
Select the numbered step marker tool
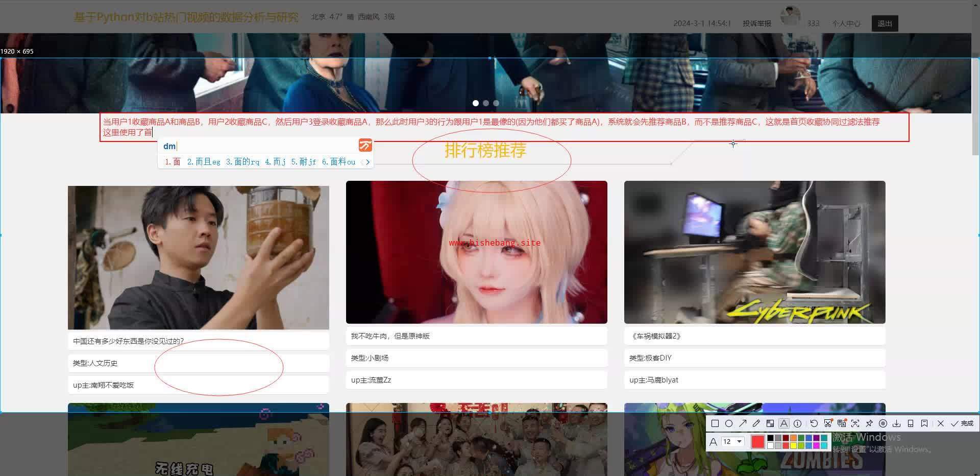pyautogui.click(x=798, y=423)
